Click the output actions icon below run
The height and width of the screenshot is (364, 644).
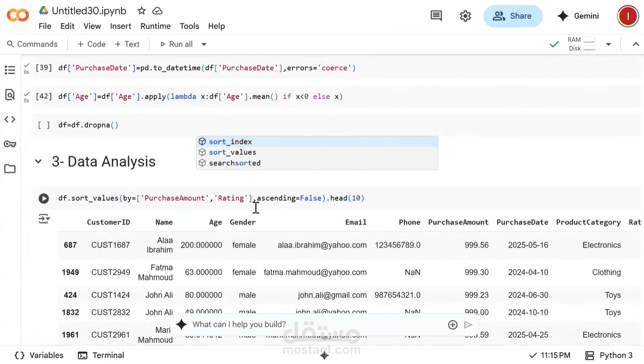point(44,219)
